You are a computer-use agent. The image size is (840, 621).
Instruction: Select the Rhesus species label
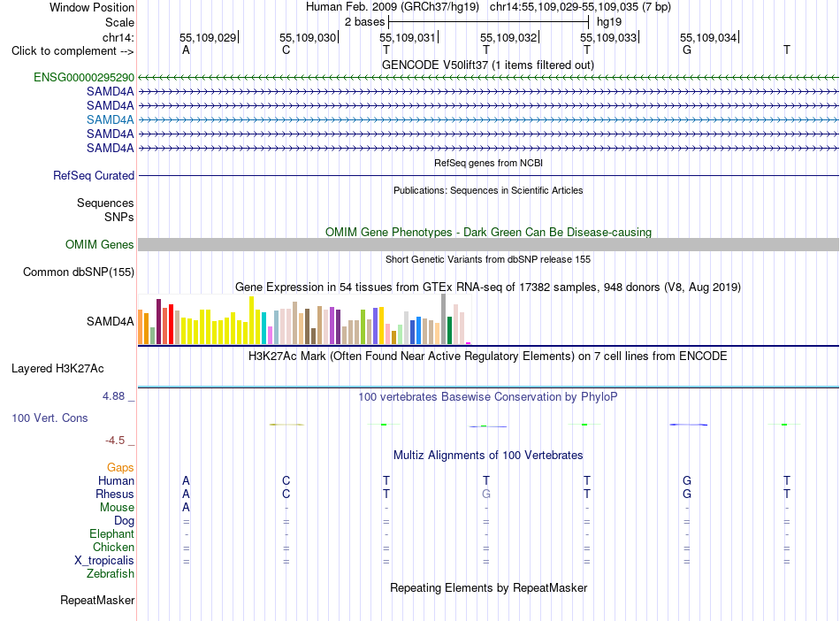(x=115, y=494)
